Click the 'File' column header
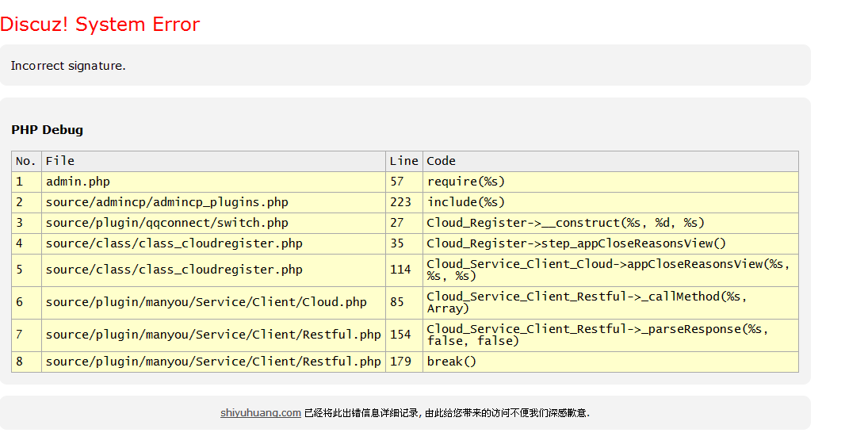The height and width of the screenshot is (448, 868). click(x=60, y=161)
